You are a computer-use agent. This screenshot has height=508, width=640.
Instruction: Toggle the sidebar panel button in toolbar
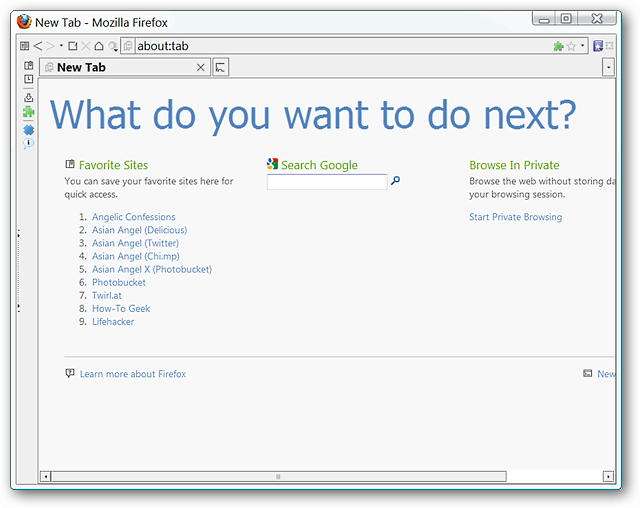[x=24, y=46]
